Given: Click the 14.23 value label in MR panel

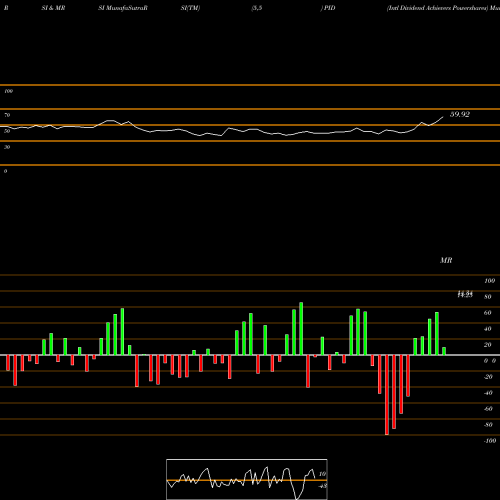Looking at the screenshot, I should tap(465, 295).
